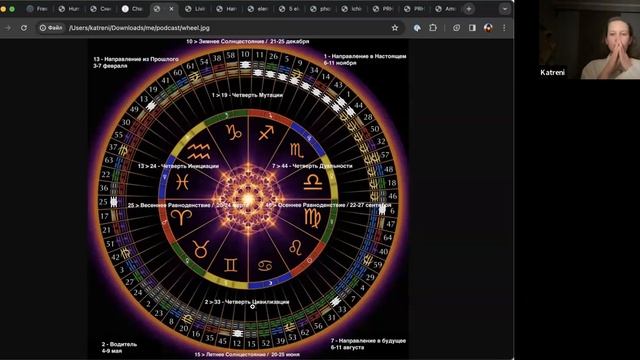Click the Katreni name label

(x=552, y=73)
